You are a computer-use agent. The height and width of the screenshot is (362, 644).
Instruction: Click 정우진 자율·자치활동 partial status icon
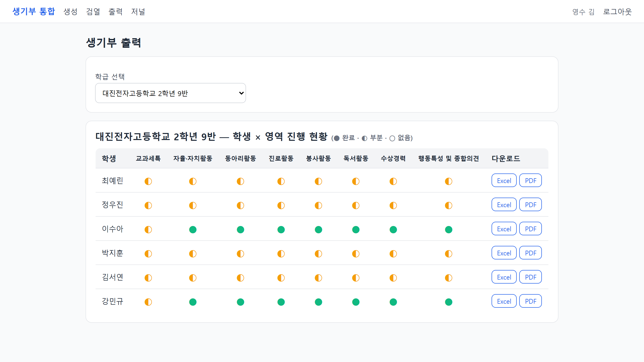193,205
